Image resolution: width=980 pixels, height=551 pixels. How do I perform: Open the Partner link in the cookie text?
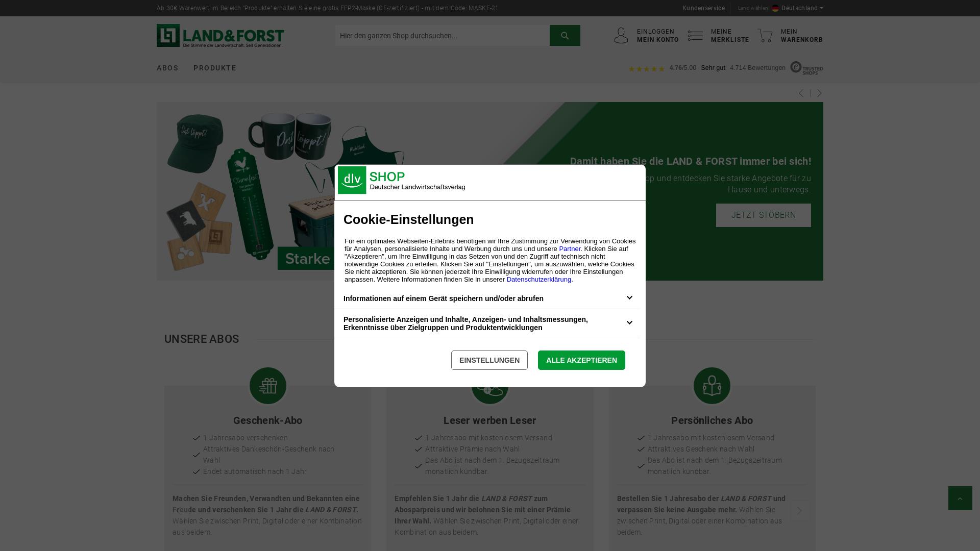click(x=569, y=248)
